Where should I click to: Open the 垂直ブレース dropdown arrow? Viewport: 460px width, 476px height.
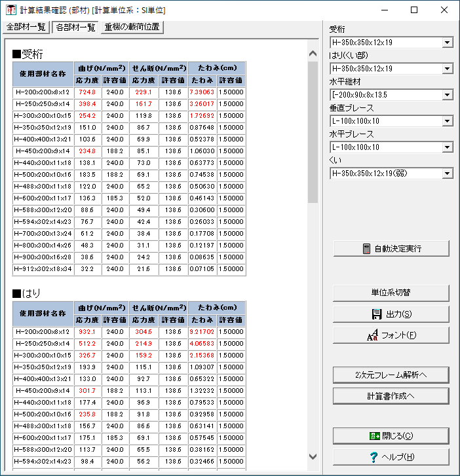(447, 121)
